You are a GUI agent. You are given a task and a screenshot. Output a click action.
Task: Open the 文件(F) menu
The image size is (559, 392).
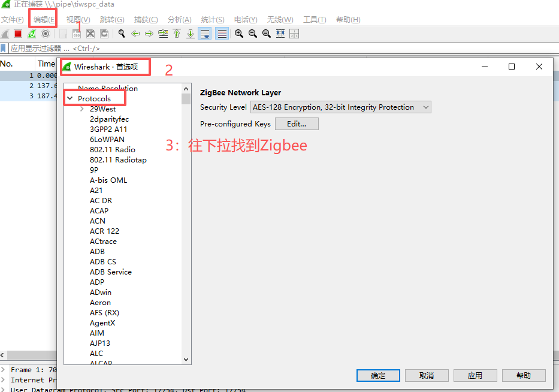pyautogui.click(x=13, y=20)
